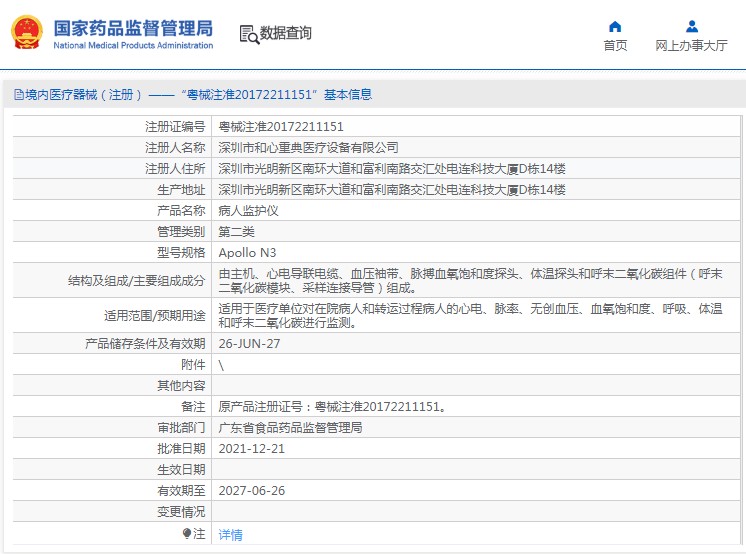The width and height of the screenshot is (746, 554).
Task: Open the 数据查询 search icon
Action: [249, 34]
